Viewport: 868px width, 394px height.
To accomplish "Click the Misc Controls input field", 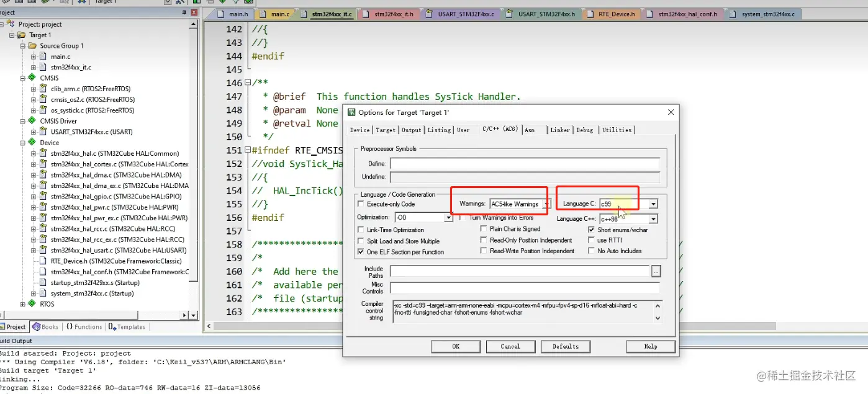I will (x=525, y=288).
